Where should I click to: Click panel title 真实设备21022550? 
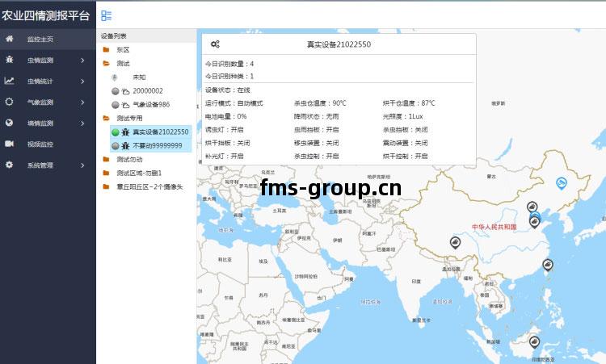(x=339, y=44)
